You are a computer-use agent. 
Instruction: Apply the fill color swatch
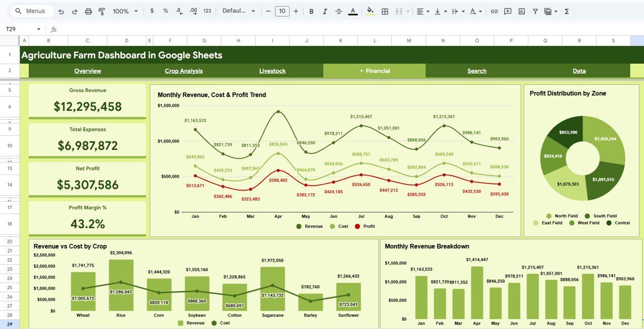coord(369,11)
